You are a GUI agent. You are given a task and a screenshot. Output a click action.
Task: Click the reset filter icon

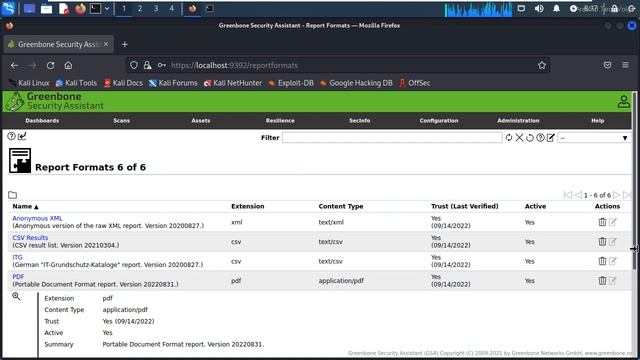(530, 138)
